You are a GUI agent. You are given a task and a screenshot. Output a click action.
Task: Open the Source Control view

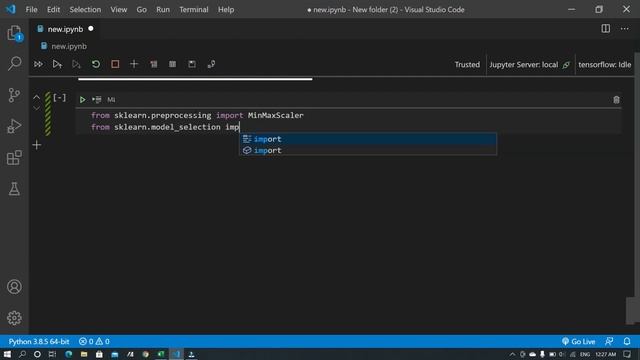(14, 95)
